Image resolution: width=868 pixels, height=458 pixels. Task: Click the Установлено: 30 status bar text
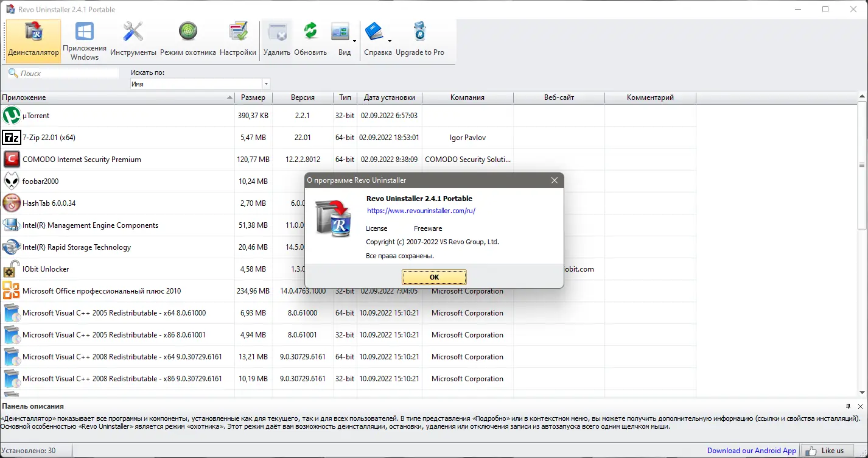[28, 451]
